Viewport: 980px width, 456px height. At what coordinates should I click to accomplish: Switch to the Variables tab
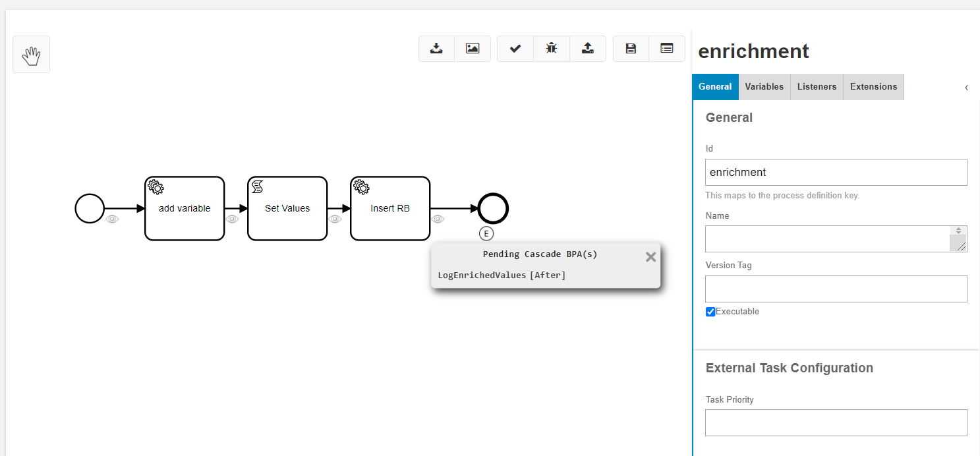pos(764,87)
